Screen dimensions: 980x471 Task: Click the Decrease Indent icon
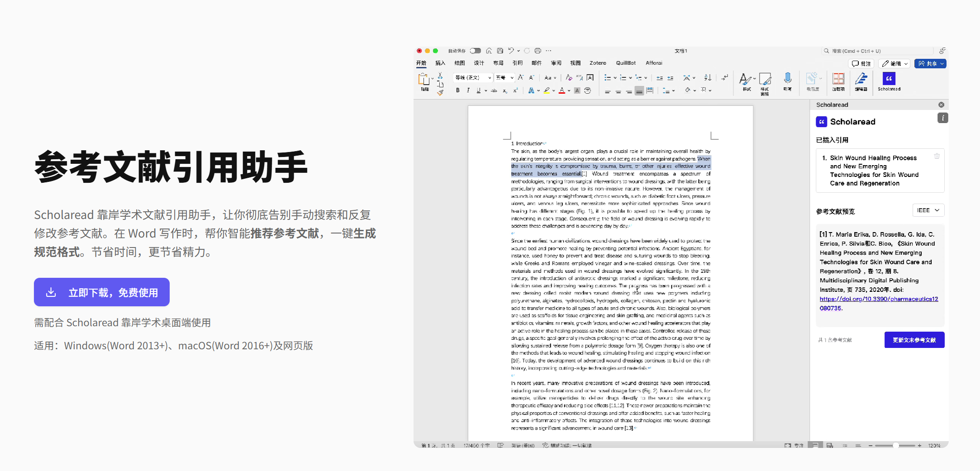pos(660,78)
